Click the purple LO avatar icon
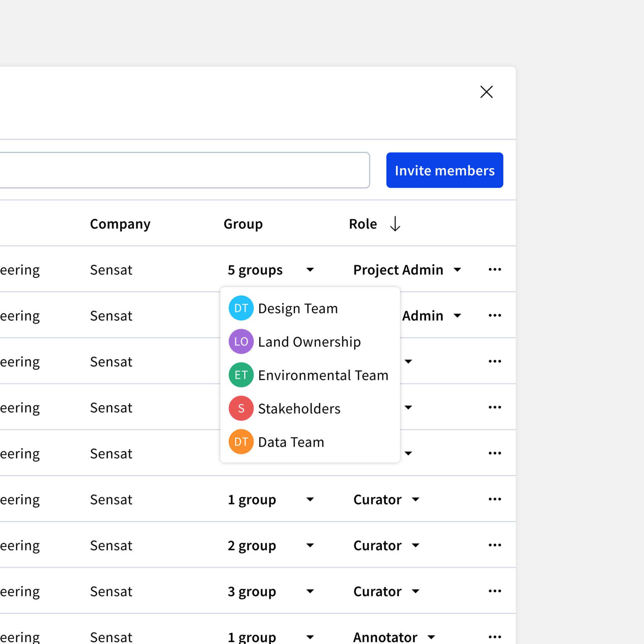Image resolution: width=644 pixels, height=644 pixels. click(x=241, y=341)
